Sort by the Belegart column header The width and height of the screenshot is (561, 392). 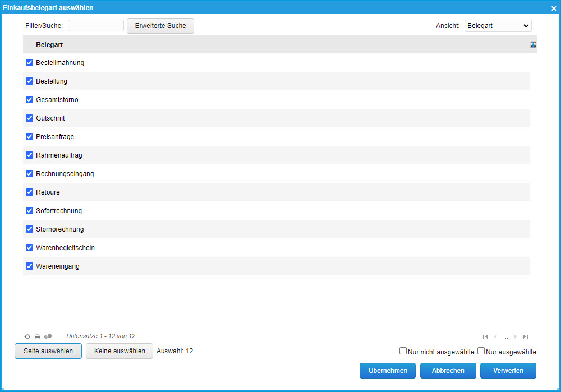tap(49, 44)
